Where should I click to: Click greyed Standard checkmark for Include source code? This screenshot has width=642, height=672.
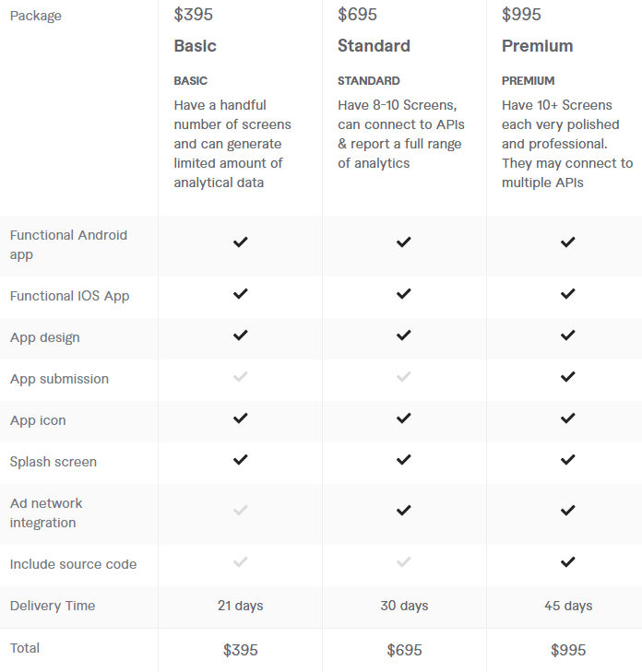(x=403, y=562)
